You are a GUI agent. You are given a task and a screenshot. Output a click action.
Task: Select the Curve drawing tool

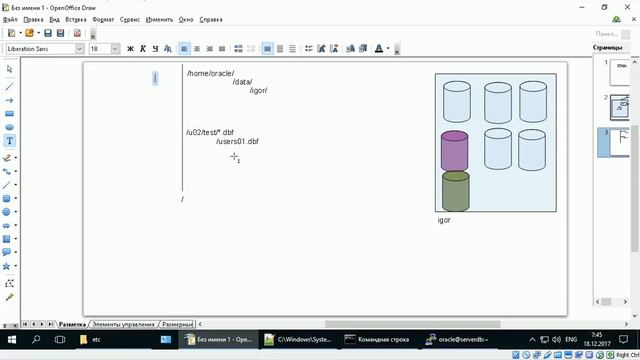(7, 158)
